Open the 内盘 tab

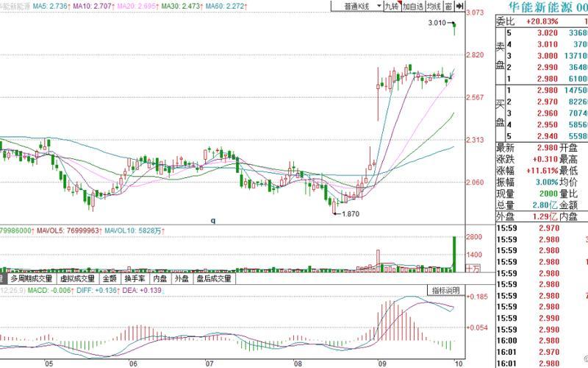click(x=160, y=279)
